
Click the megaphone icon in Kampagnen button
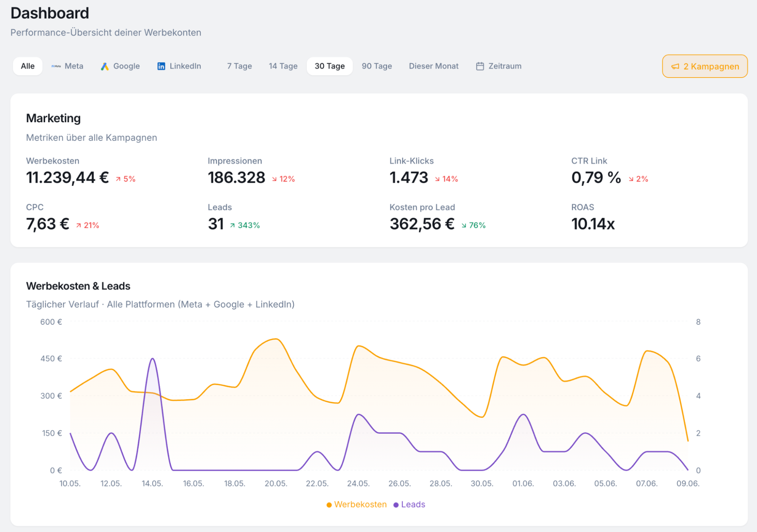click(675, 66)
